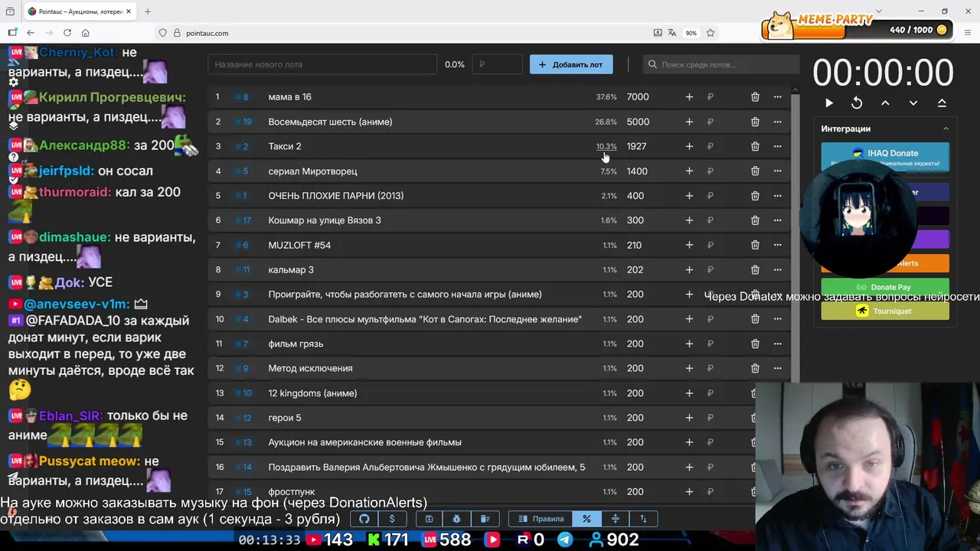The height and width of the screenshot is (551, 980).
Task: Click the clear-all lots trash icon
Action: click(x=485, y=519)
